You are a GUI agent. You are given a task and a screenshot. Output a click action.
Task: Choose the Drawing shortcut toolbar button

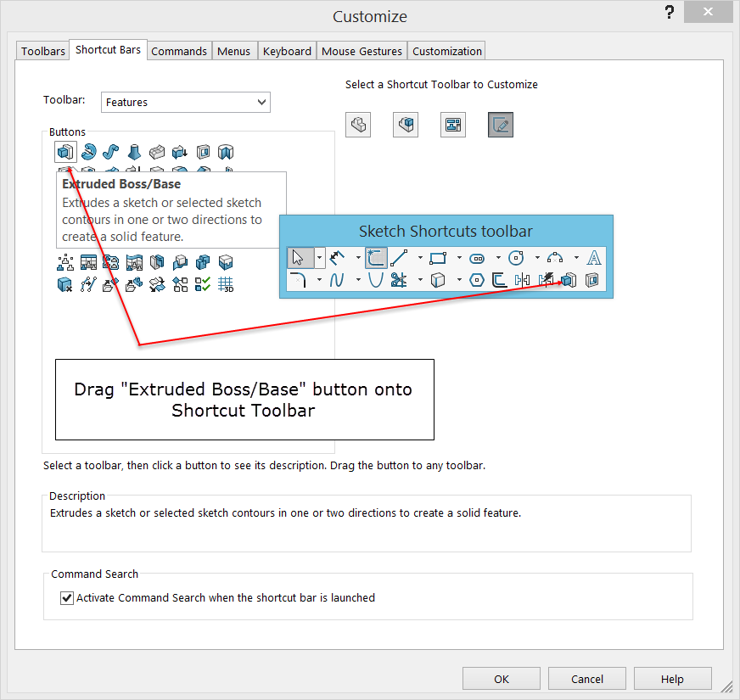(453, 125)
